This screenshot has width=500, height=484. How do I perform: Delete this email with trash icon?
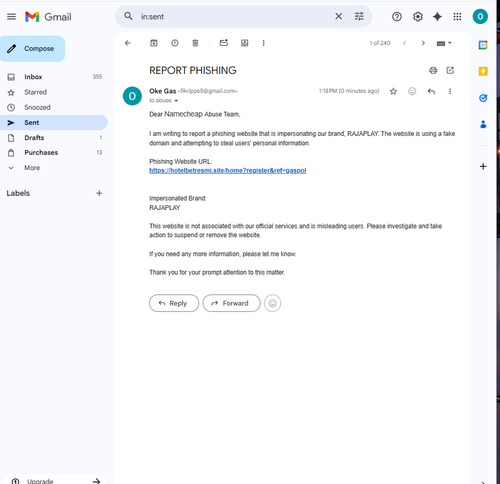195,43
